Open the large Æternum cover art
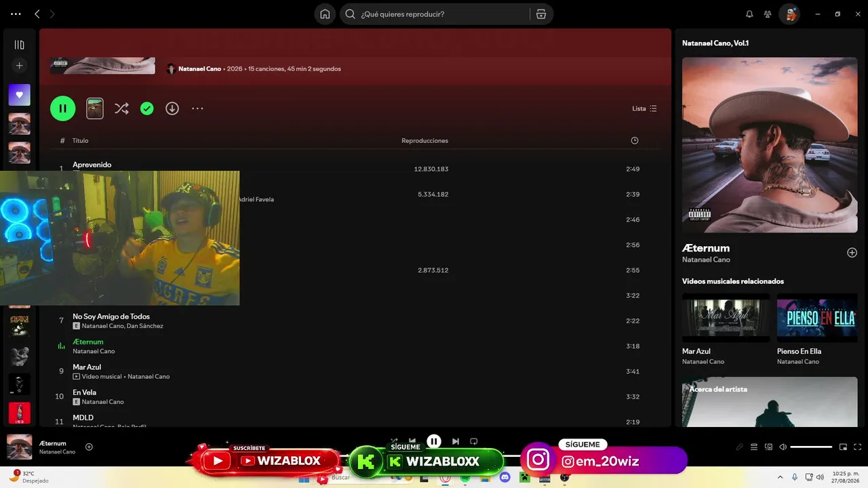The image size is (868, 488). (770, 145)
